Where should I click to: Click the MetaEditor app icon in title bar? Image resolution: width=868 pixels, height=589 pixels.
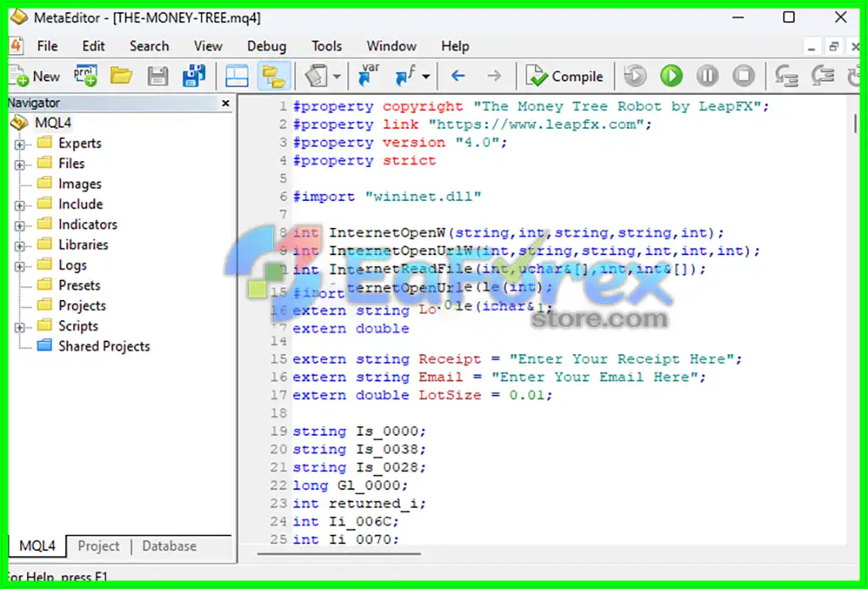19,17
